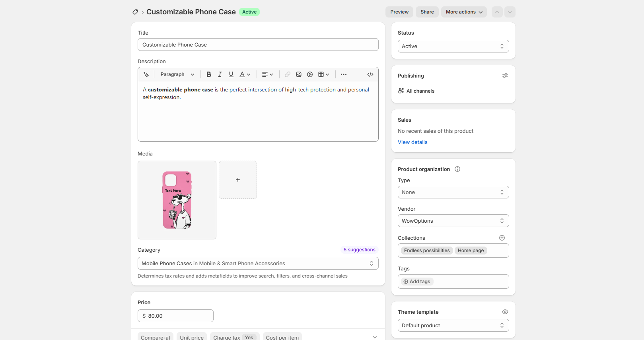The height and width of the screenshot is (340, 644).
Task: Insert a video in description
Action: pos(310,74)
